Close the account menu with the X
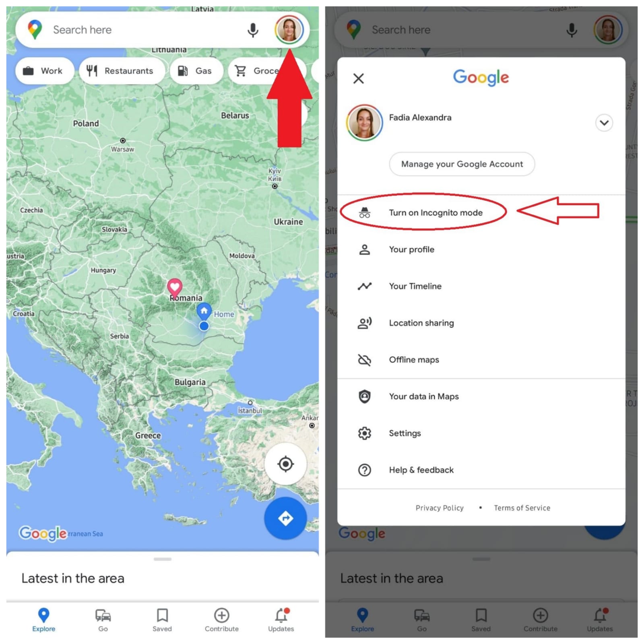This screenshot has height=644, width=644. (x=358, y=78)
